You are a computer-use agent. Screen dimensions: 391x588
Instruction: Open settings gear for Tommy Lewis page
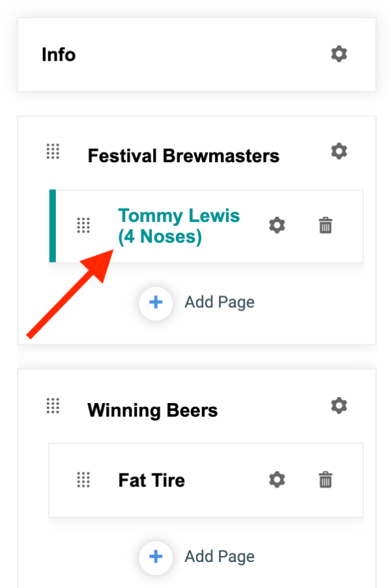pos(277,225)
